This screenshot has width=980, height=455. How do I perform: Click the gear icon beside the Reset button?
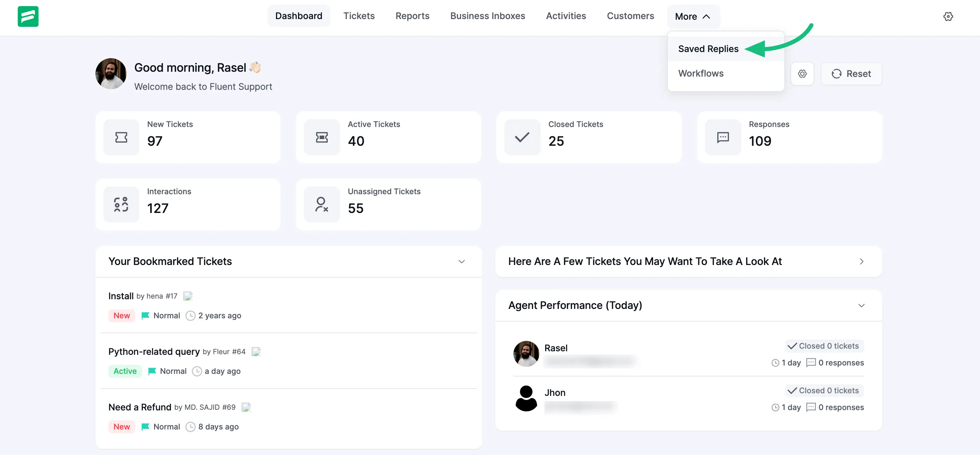[x=803, y=73]
